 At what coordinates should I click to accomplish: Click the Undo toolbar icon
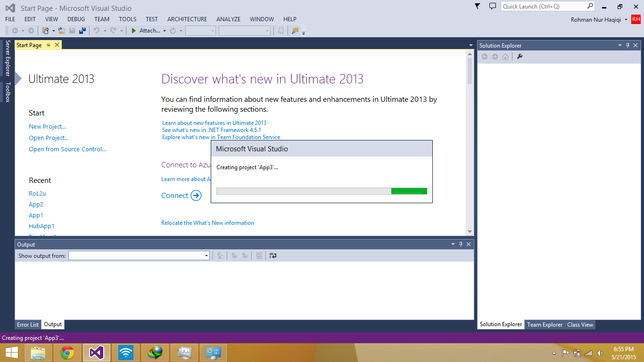coord(97,31)
